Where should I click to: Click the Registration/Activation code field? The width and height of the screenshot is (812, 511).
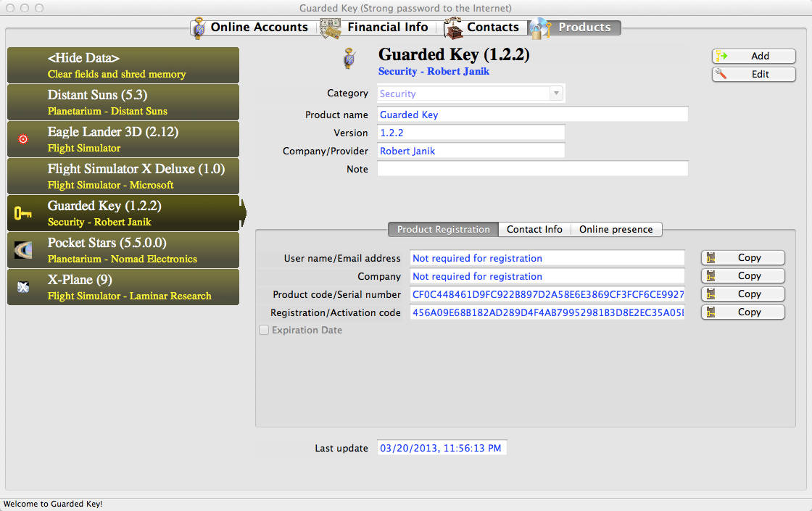pyautogui.click(x=547, y=312)
